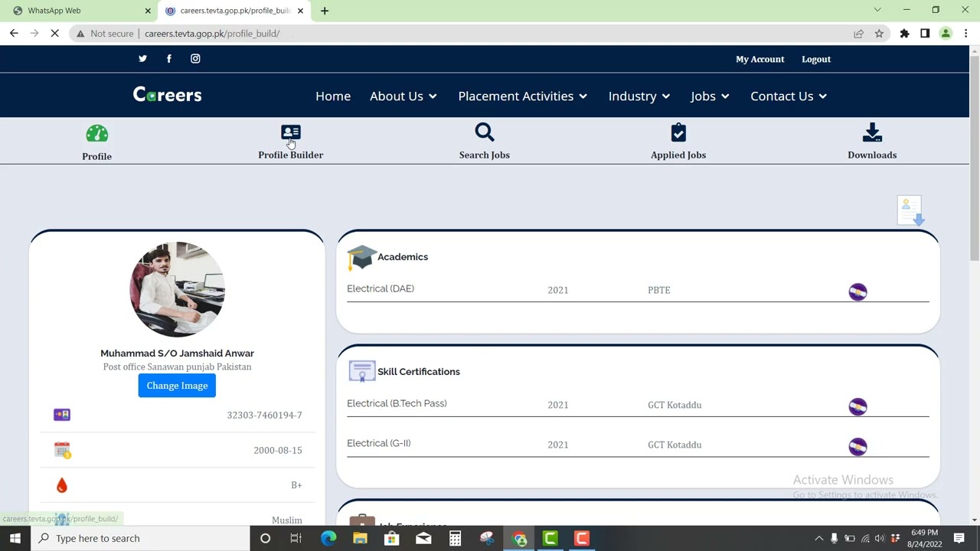Viewport: 980px width, 551px height.
Task: Open Chrome three-dot menu
Action: point(966,34)
